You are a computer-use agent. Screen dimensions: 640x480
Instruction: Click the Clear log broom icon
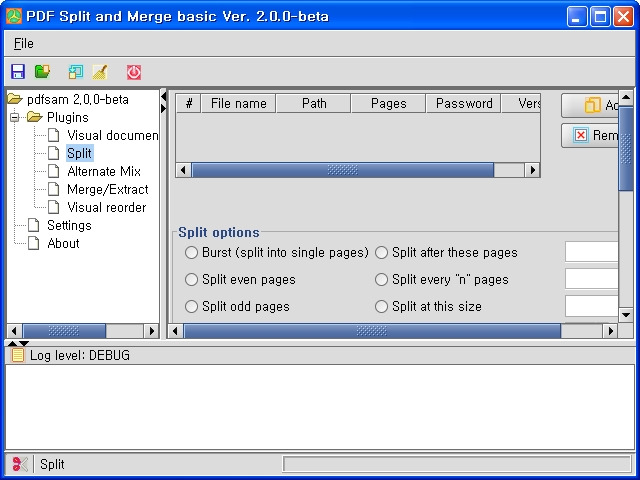(x=100, y=72)
